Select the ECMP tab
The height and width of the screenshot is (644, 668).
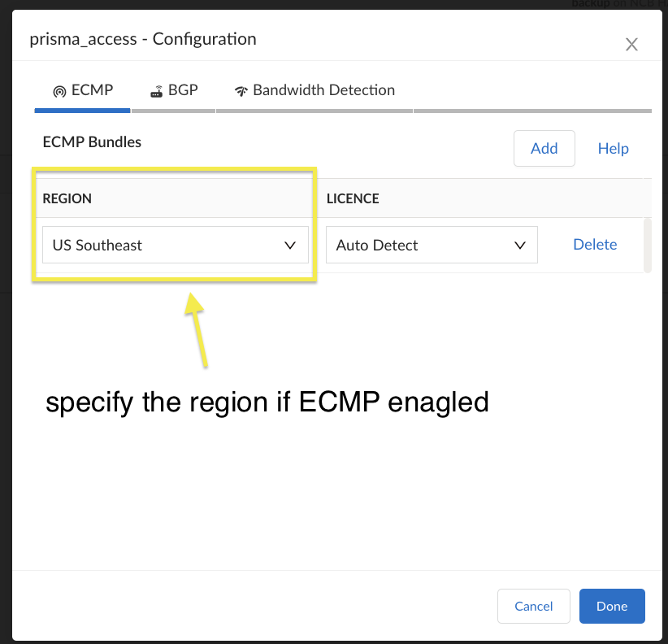coord(82,90)
